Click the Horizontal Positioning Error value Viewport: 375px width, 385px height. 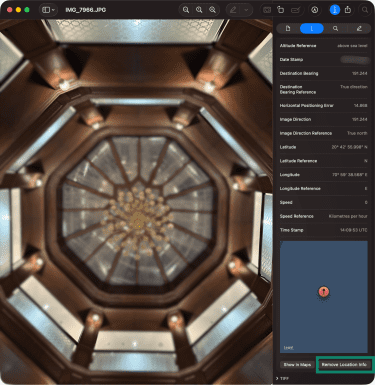coord(360,106)
